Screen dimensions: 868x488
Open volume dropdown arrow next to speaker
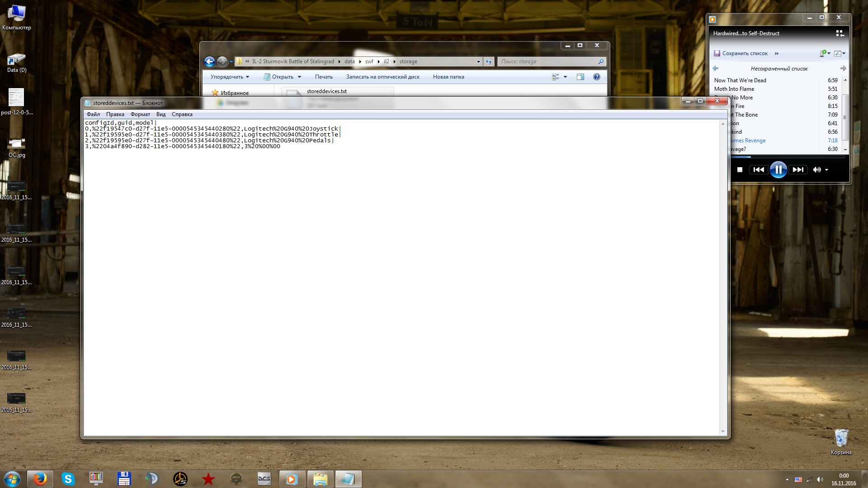click(x=827, y=170)
